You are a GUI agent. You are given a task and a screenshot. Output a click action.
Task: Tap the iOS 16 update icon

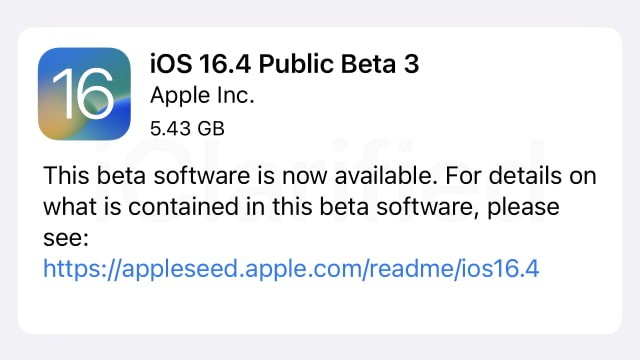[84, 94]
